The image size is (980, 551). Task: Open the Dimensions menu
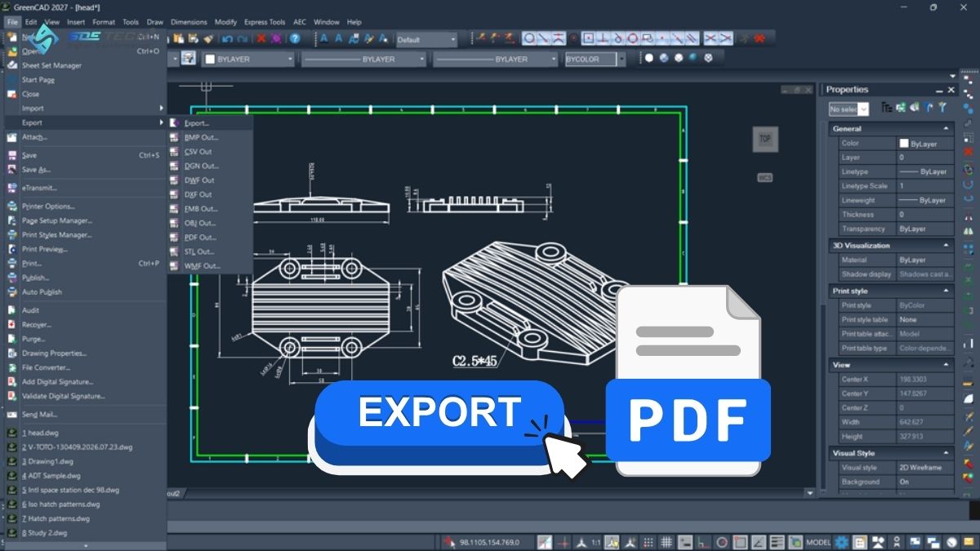(188, 22)
